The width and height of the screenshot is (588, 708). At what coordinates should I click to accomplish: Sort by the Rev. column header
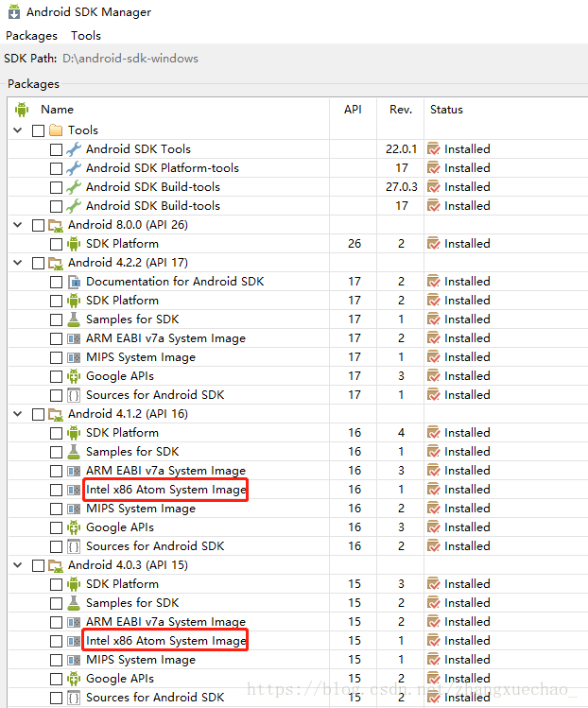tap(401, 110)
